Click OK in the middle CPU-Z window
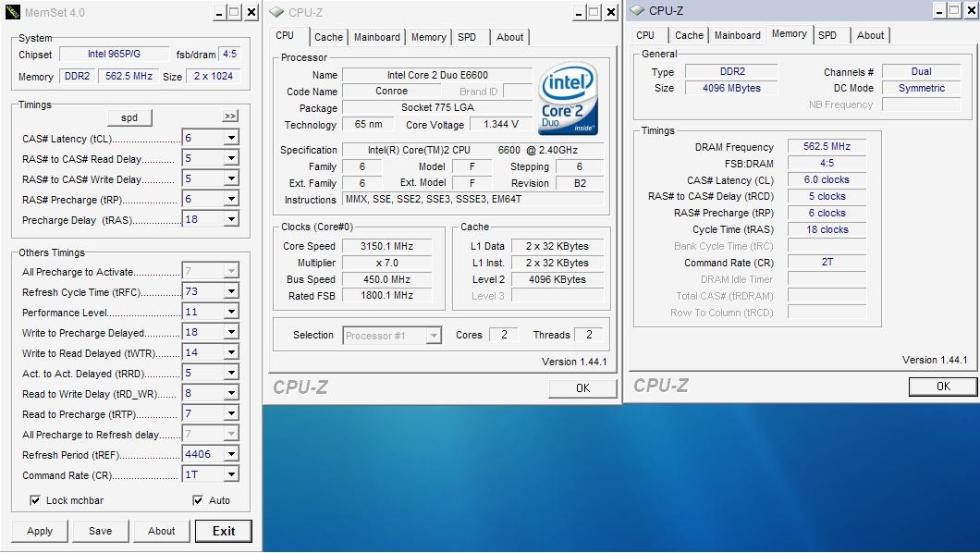Viewport: 980px width, 553px height. coord(582,388)
